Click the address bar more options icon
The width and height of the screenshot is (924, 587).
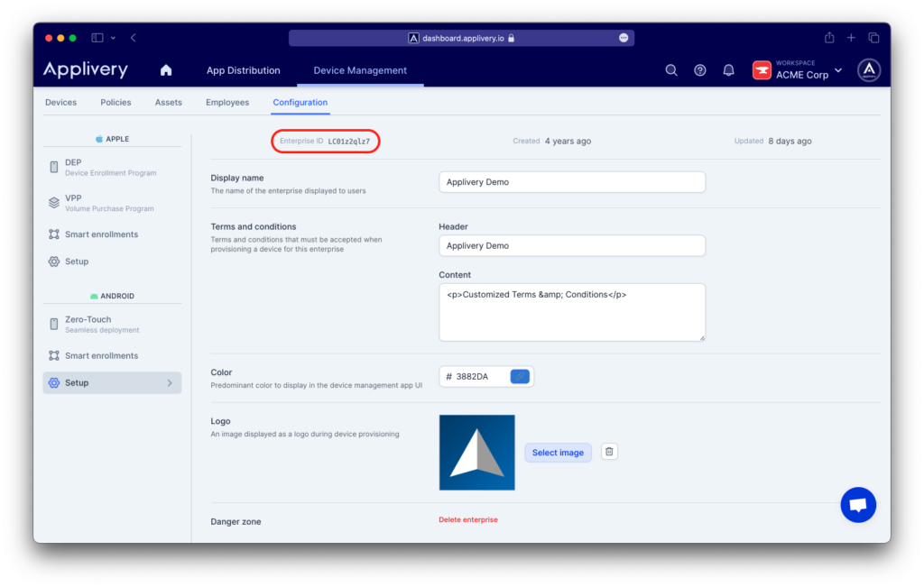[x=624, y=38]
